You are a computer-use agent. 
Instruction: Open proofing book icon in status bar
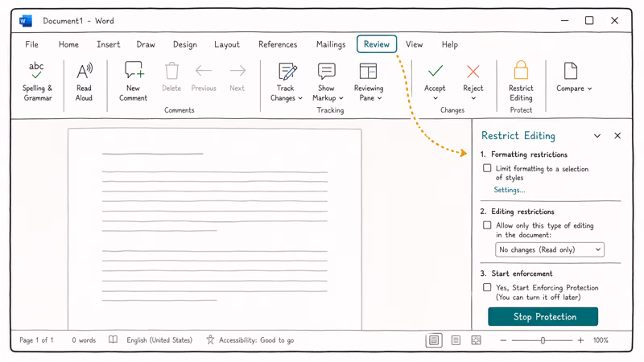tap(113, 339)
